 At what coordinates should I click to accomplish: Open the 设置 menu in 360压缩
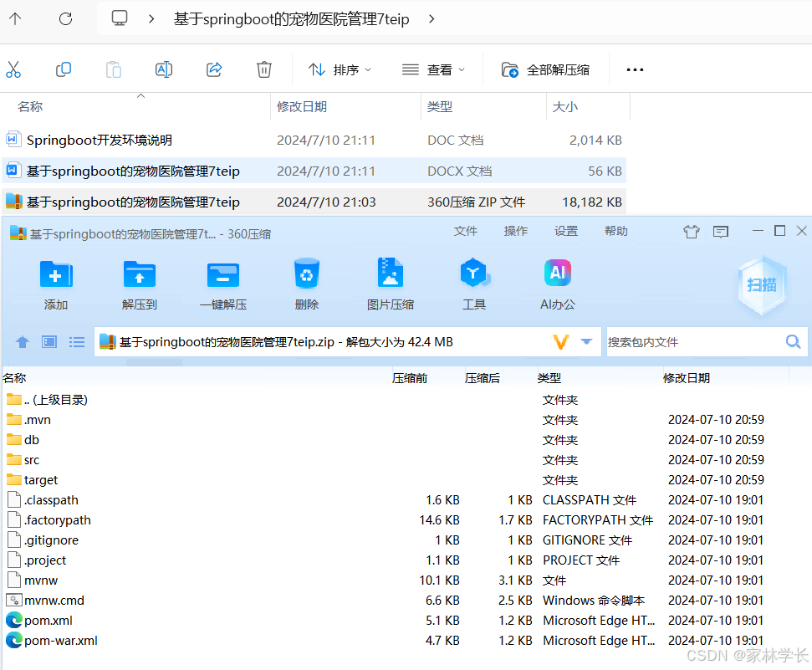pyautogui.click(x=566, y=231)
